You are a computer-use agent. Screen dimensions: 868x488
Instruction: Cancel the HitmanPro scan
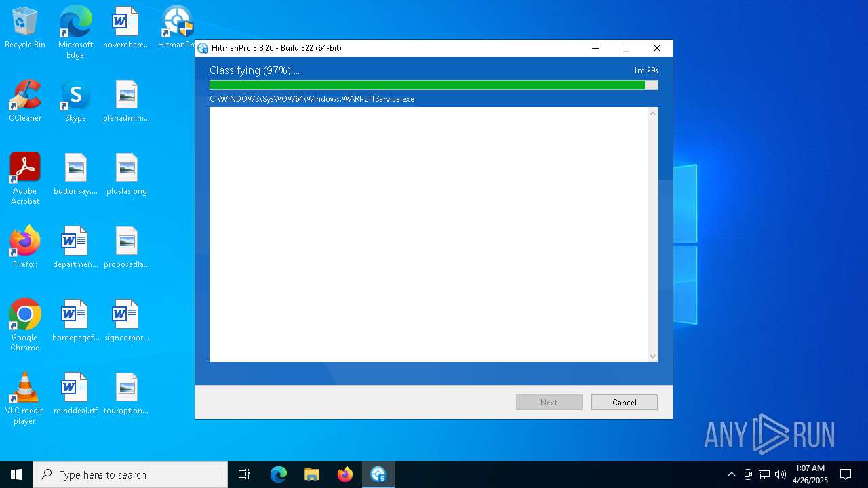click(625, 402)
